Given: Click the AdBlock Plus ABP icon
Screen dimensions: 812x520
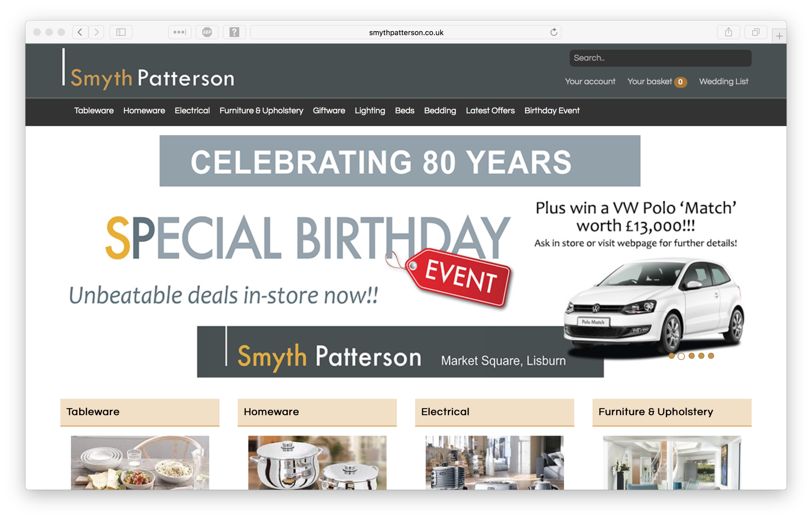Looking at the screenshot, I should coord(207,32).
